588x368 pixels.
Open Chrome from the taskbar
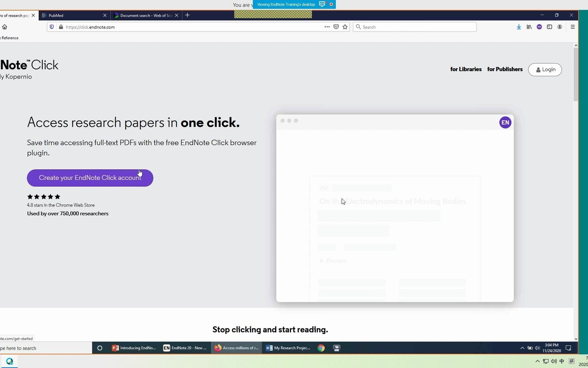click(321, 348)
